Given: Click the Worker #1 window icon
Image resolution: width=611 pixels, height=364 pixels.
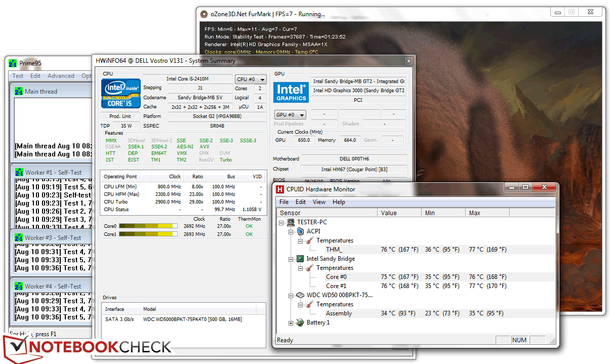Looking at the screenshot, I should click(19, 172).
